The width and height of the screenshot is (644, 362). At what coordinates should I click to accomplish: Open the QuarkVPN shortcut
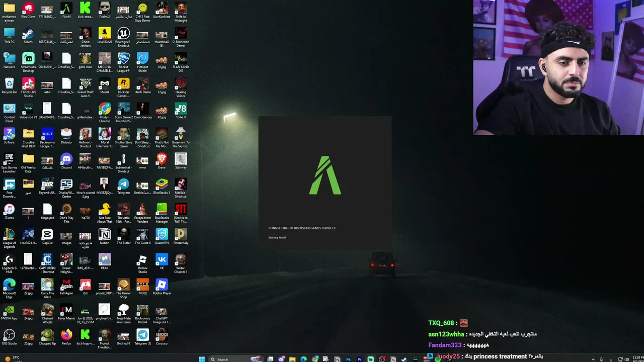[162, 237]
